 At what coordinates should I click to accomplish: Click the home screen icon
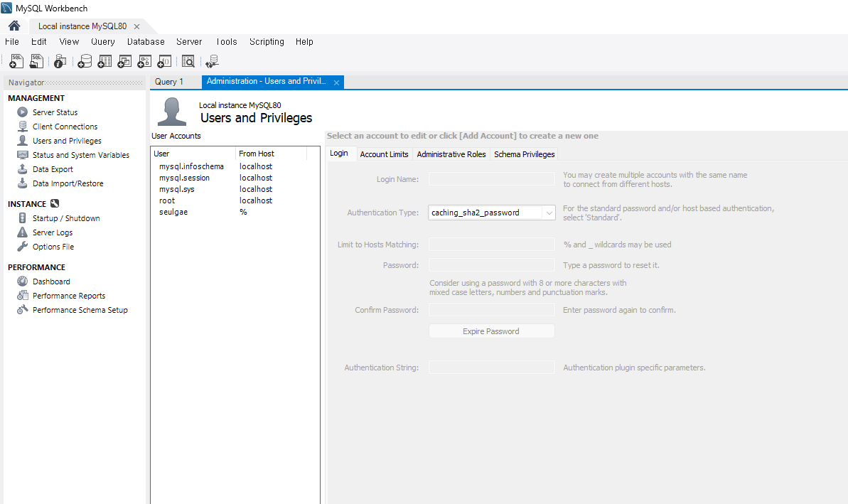(14, 26)
